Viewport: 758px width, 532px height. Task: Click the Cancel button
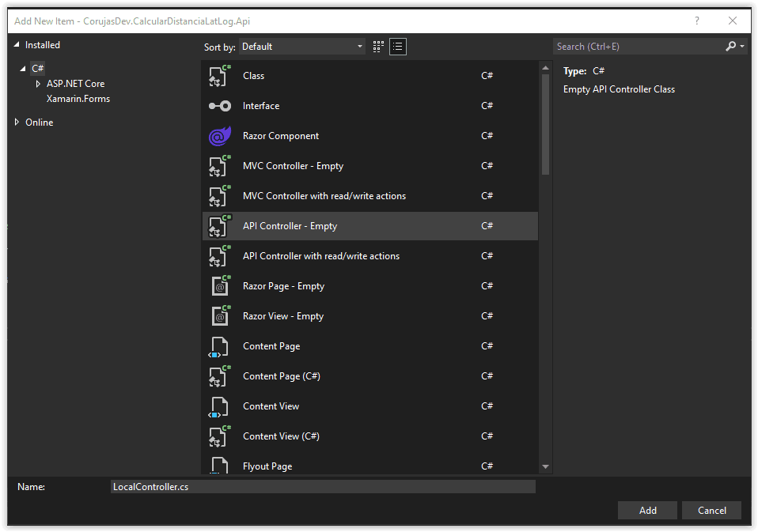pos(711,511)
